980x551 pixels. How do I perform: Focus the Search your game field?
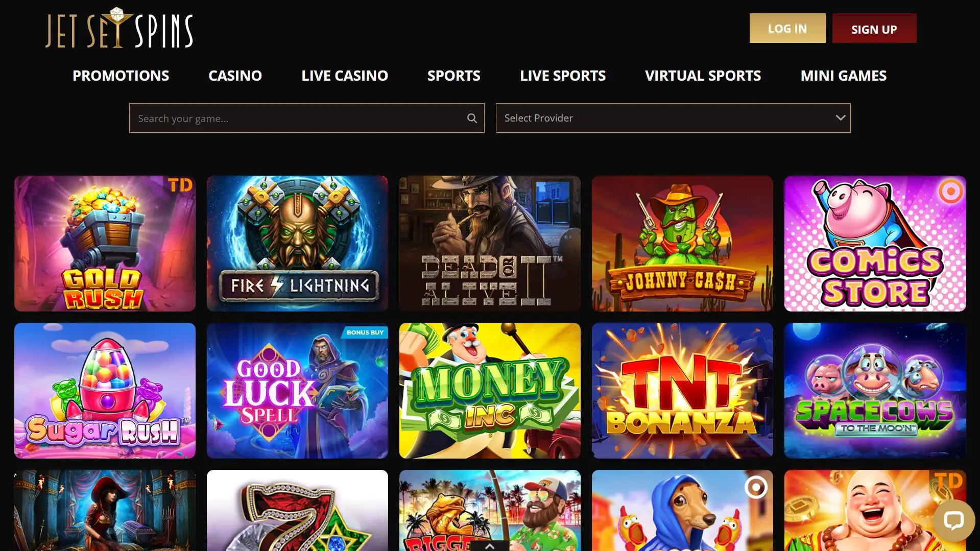click(306, 118)
